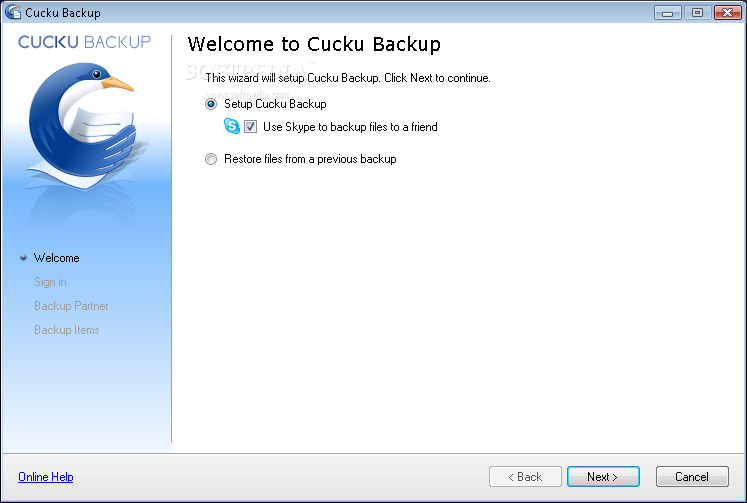
Task: Click the CUCKU BACKUP logo text
Action: [x=84, y=42]
